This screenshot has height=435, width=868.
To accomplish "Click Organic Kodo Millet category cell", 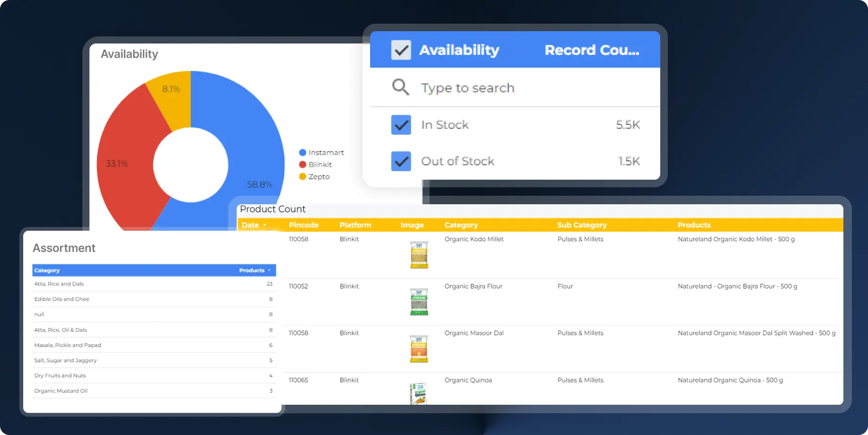I will point(474,239).
